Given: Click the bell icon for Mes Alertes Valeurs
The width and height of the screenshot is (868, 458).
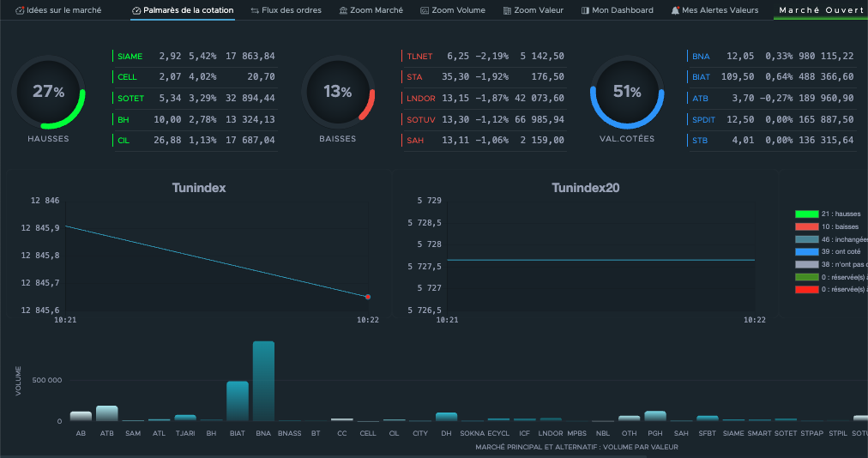Looking at the screenshot, I should point(675,10).
